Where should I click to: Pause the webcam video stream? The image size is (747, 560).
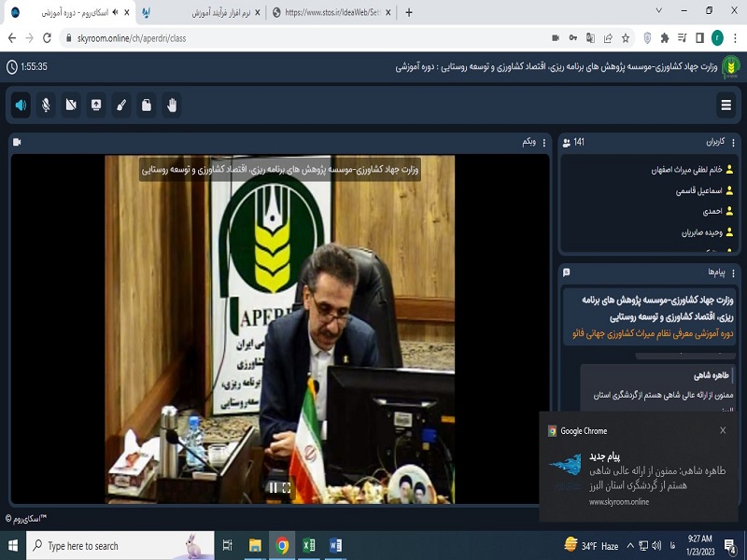[x=273, y=487]
